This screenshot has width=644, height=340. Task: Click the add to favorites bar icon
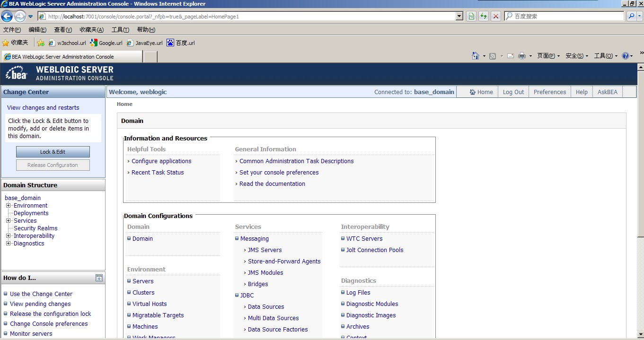pos(41,43)
